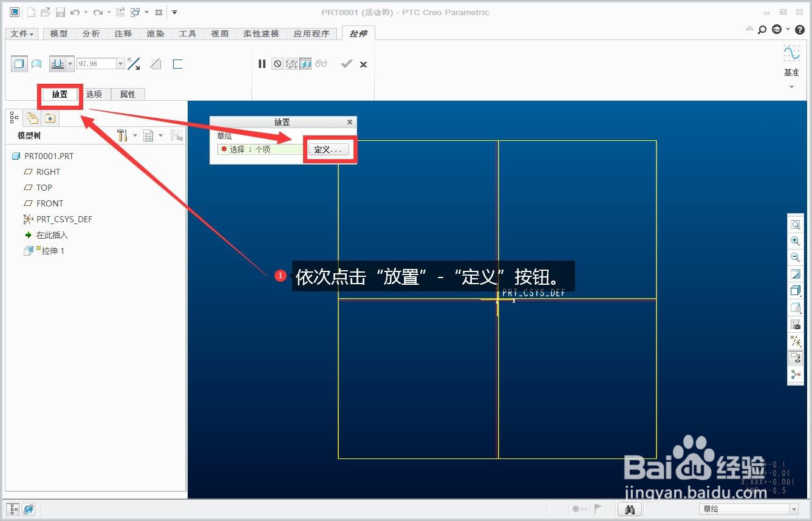Click the Repaint icon
The height and width of the screenshot is (521, 812).
point(795,274)
